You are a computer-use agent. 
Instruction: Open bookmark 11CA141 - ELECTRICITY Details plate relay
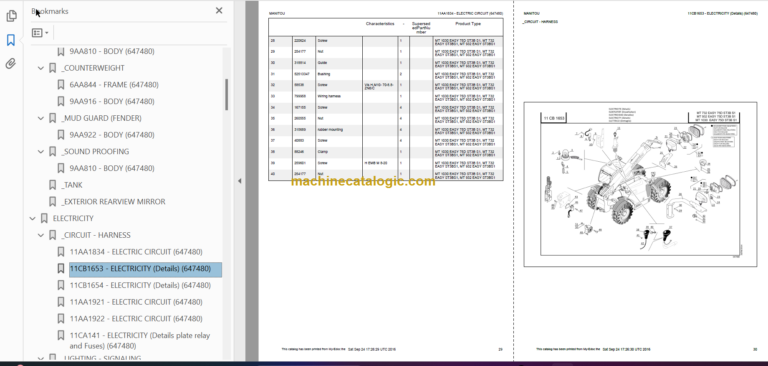pyautogui.click(x=140, y=341)
